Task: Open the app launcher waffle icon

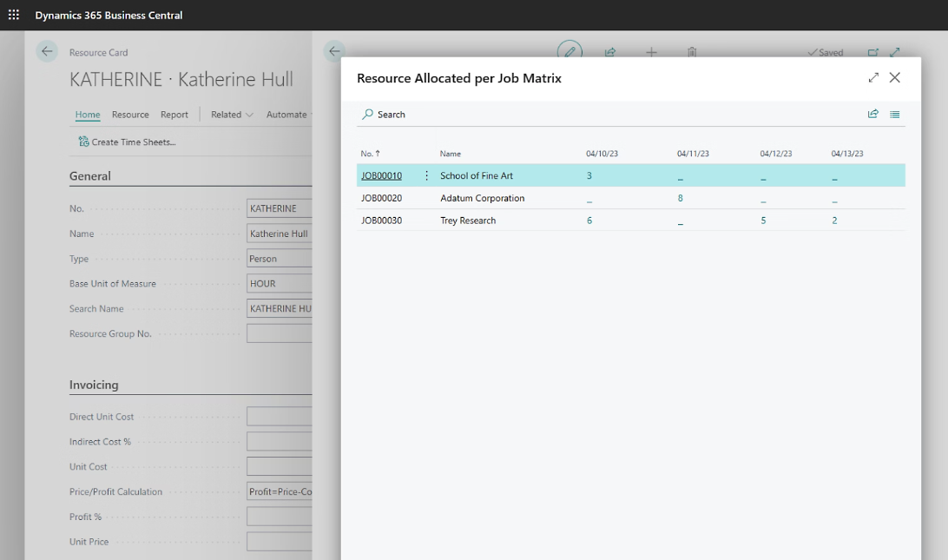Action: tap(14, 15)
